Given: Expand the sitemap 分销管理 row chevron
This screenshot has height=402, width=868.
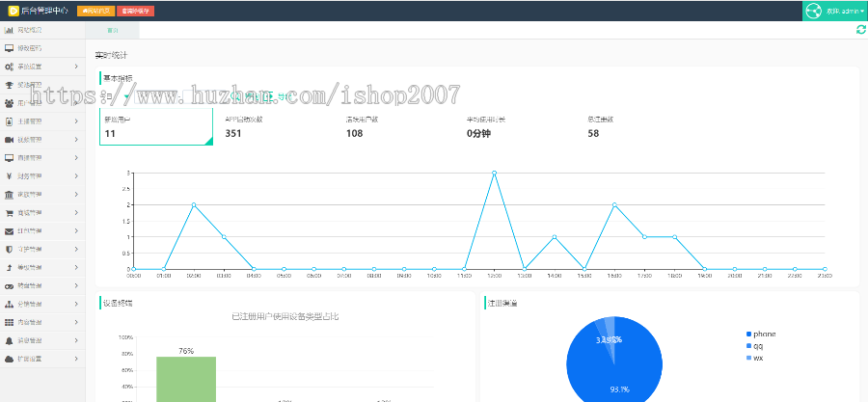Looking at the screenshot, I should click(76, 304).
